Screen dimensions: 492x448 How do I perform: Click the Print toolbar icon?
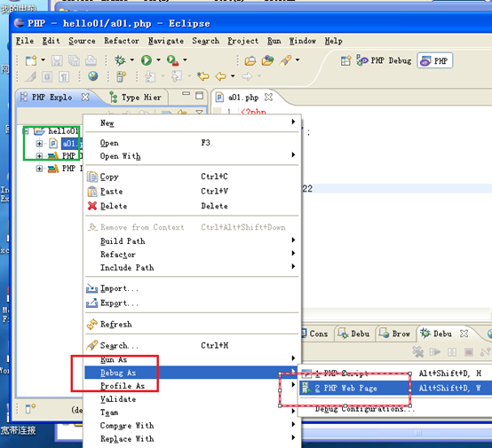click(91, 60)
